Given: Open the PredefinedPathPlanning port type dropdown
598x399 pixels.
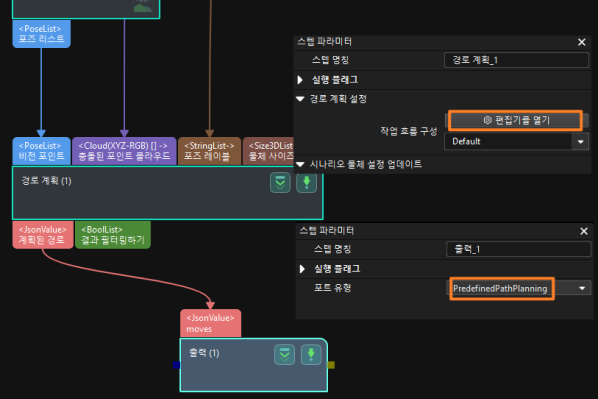Looking at the screenshot, I should coord(519,288).
